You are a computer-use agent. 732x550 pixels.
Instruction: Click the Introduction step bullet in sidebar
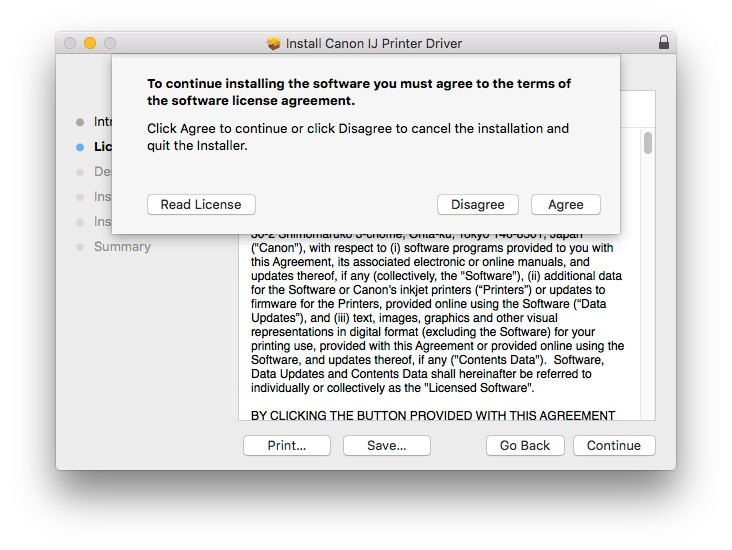[80, 122]
